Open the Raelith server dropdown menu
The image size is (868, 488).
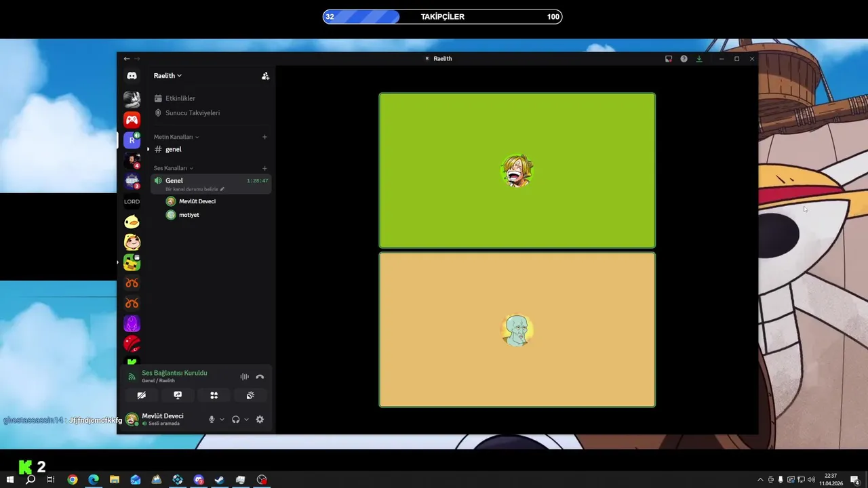point(167,76)
